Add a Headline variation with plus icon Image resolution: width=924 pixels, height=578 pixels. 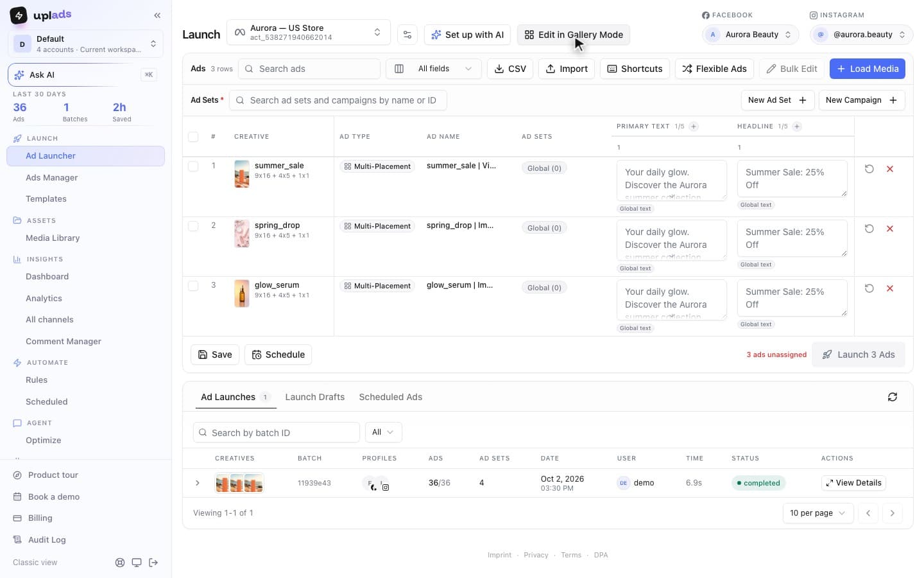tap(797, 127)
